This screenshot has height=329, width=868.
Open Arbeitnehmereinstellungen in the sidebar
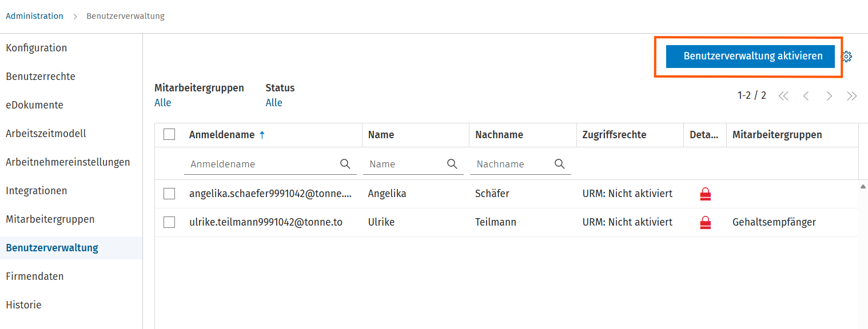pyautogui.click(x=68, y=162)
